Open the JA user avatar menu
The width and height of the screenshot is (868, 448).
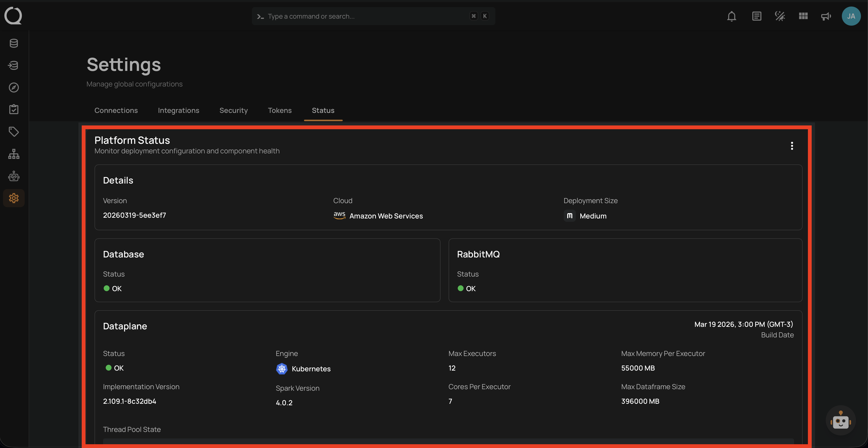[x=851, y=16]
